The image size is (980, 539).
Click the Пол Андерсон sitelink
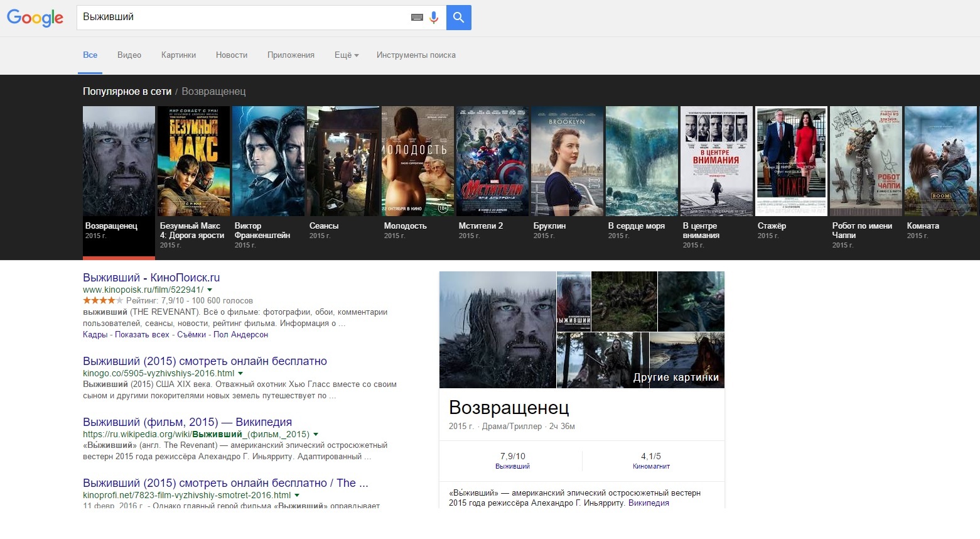click(240, 335)
